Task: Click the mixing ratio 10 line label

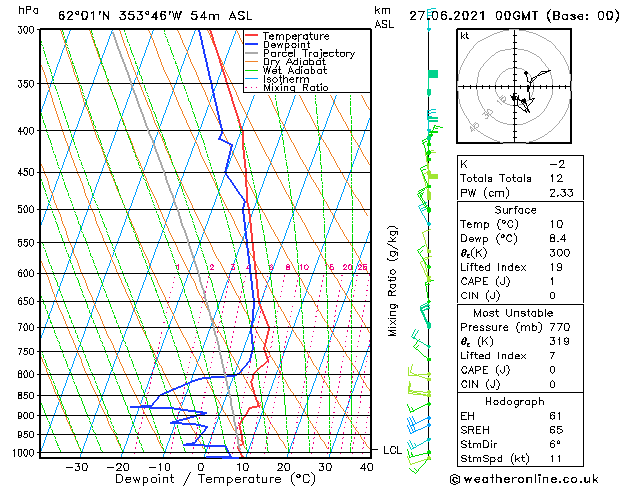Action: point(304,267)
